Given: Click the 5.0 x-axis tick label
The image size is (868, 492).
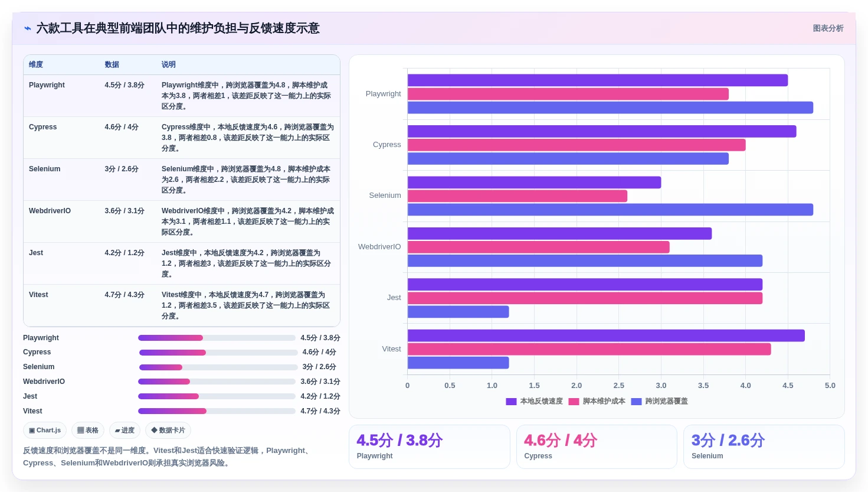Looking at the screenshot, I should 830,386.
